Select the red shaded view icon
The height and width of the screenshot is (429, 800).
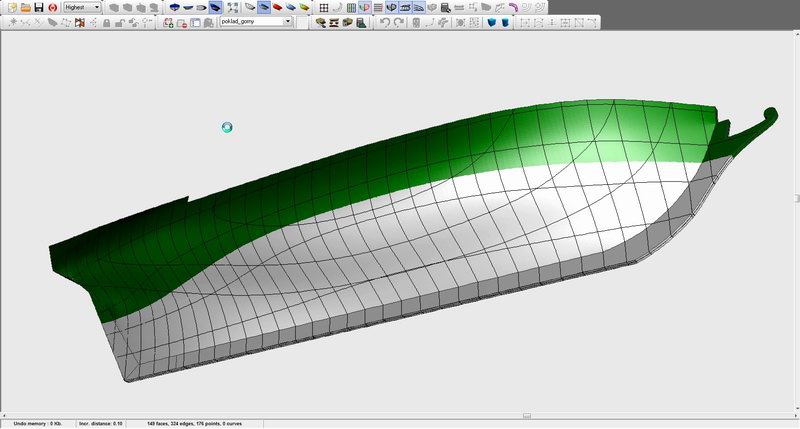(x=277, y=7)
